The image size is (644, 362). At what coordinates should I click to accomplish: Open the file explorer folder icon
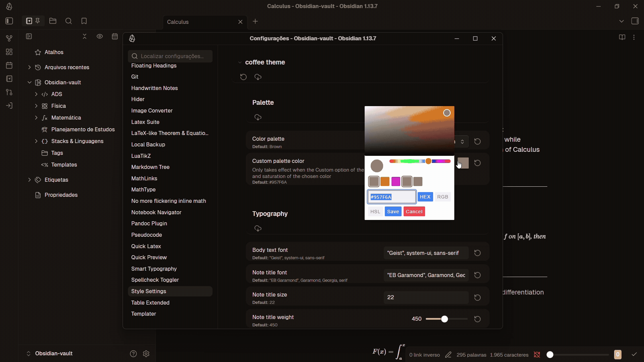53,21
